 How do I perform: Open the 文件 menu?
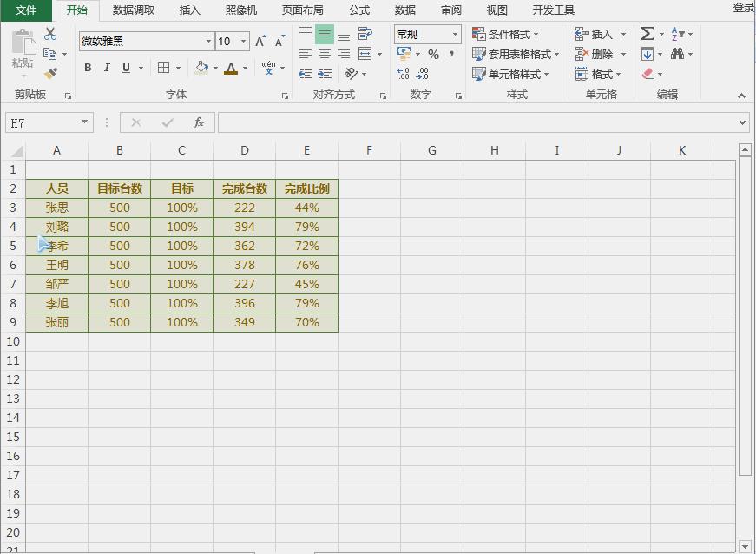[x=25, y=10]
